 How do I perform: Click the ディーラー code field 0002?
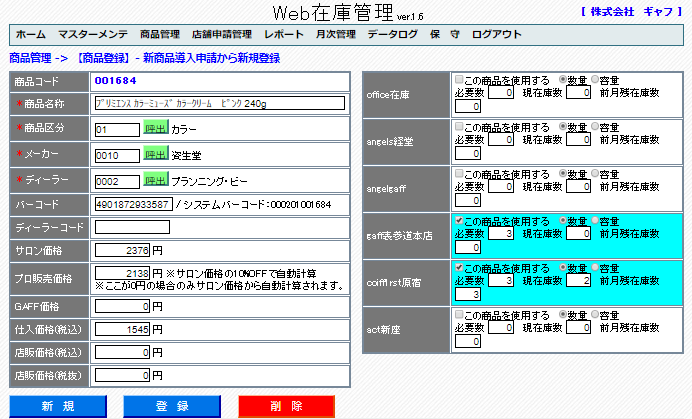[x=117, y=181]
